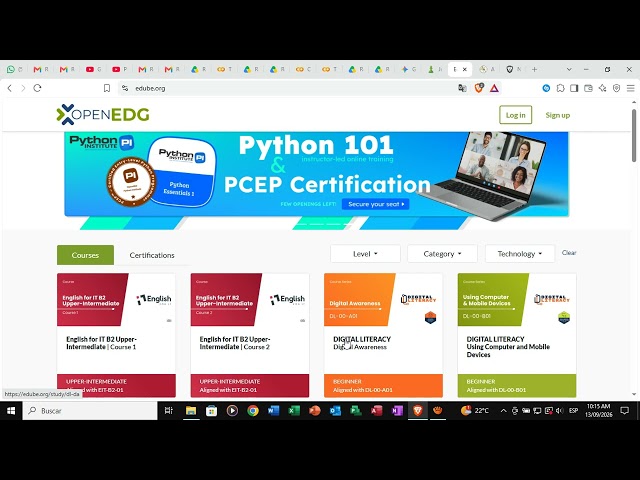Click the Buscar taskbar search box

pyautogui.click(x=90, y=411)
